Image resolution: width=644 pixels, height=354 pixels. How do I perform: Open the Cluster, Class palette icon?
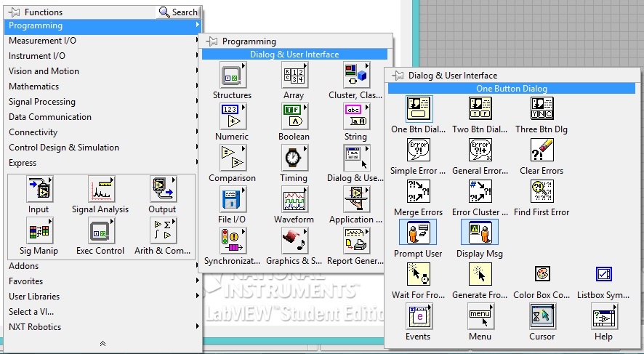355,75
